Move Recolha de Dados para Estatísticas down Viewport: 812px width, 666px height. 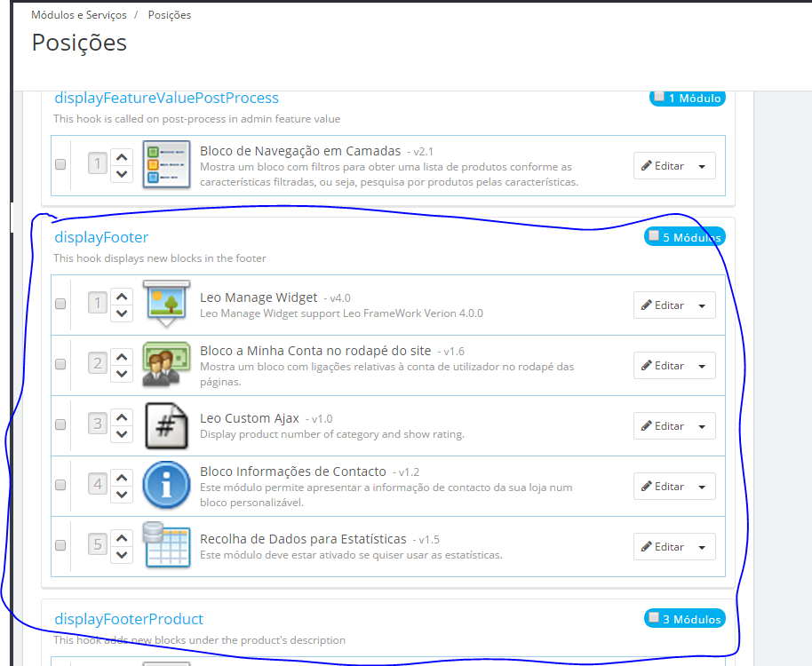click(122, 555)
